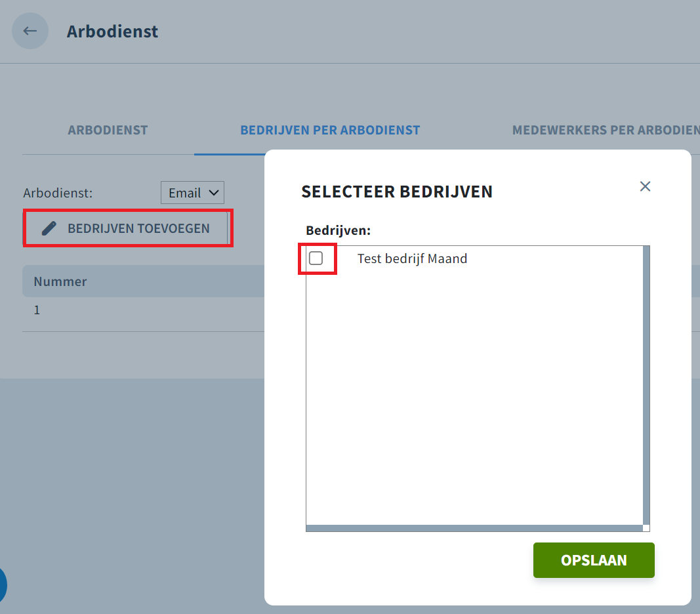Click the corner grip of the Bedrijven listbox
Image resolution: width=700 pixels, height=614 pixels.
tap(646, 528)
